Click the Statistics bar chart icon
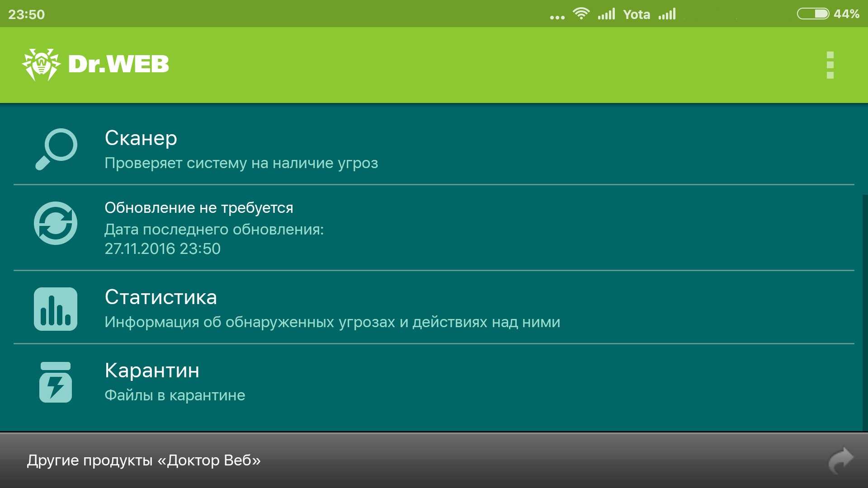The width and height of the screenshot is (868, 488). [56, 309]
